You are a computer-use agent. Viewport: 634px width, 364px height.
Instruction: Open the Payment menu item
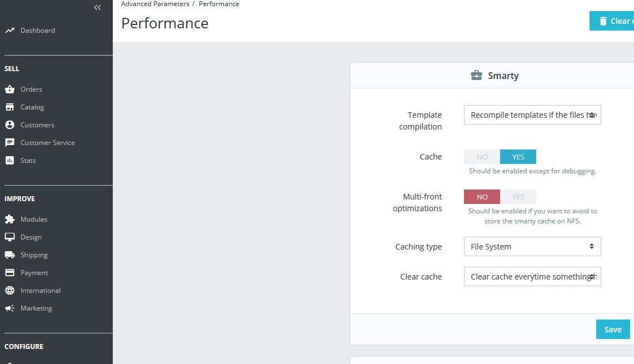(x=34, y=273)
